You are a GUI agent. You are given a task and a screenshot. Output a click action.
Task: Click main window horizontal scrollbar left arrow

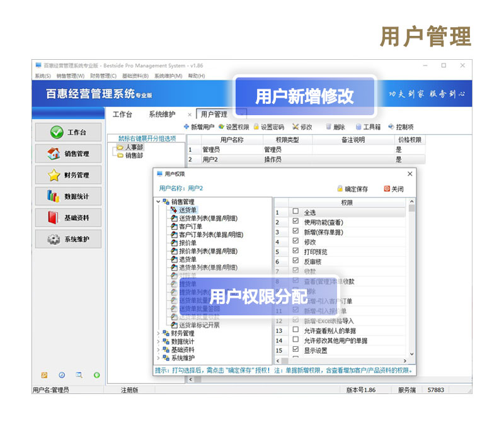click(x=191, y=380)
